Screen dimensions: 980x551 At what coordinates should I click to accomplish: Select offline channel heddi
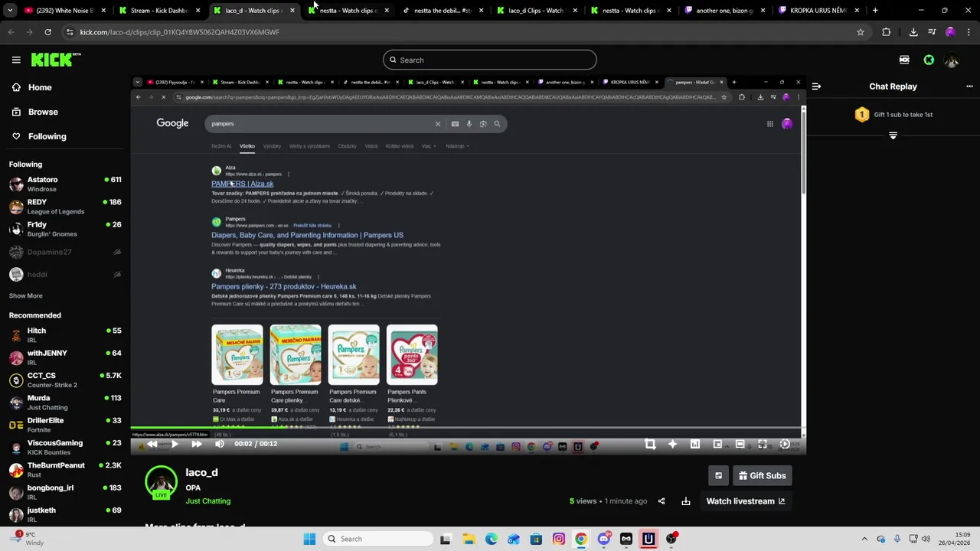(65, 274)
